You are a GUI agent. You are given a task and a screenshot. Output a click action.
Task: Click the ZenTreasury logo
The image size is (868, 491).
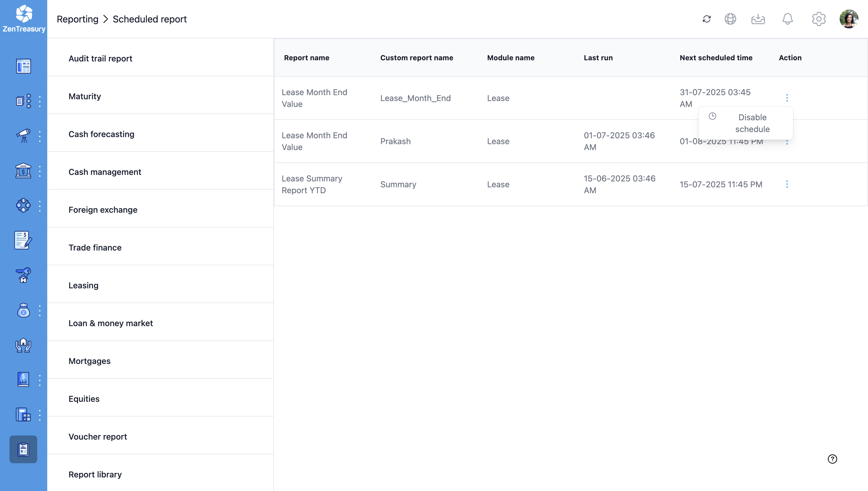[x=24, y=19]
